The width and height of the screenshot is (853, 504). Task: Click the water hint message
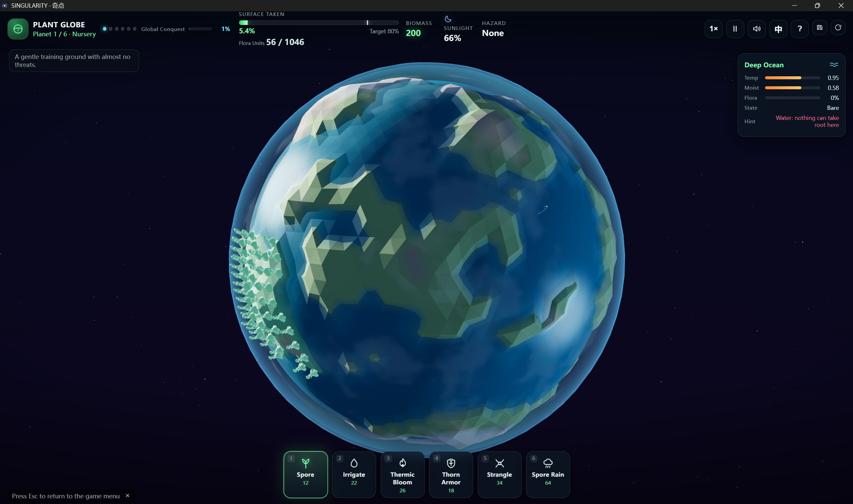[807, 121]
